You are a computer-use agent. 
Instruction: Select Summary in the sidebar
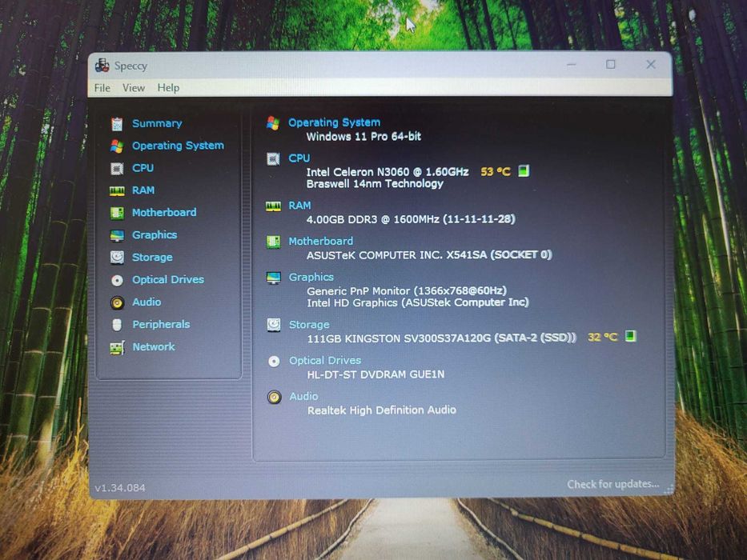(x=157, y=124)
